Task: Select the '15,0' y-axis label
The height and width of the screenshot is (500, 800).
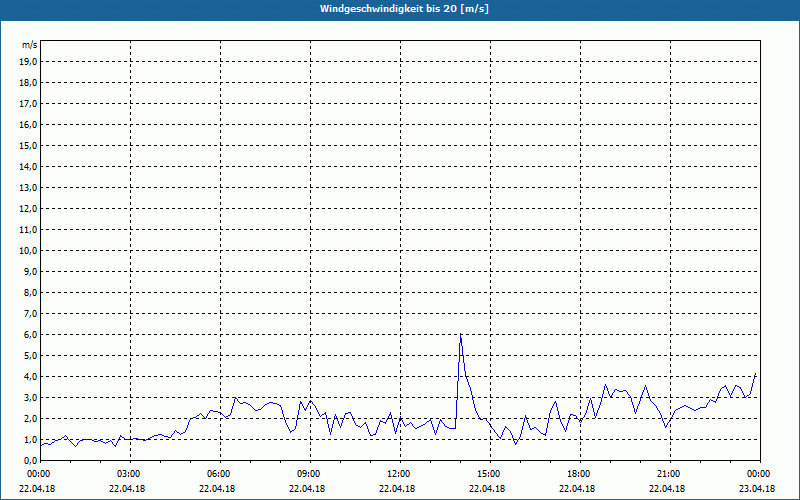Action: click(x=28, y=145)
